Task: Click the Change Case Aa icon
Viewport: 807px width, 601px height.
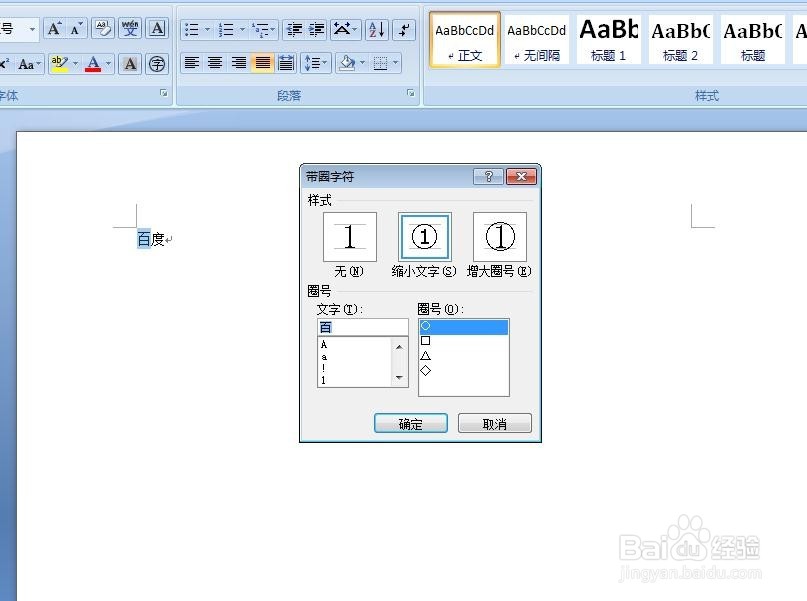Action: [x=27, y=64]
